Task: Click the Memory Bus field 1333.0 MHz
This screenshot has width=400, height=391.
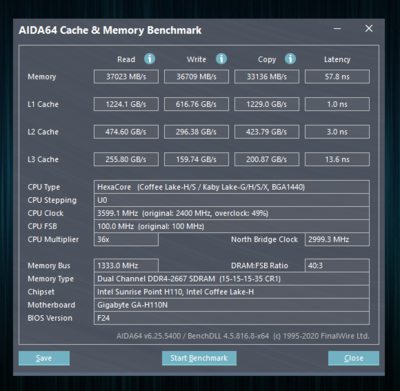Action: [126, 266]
